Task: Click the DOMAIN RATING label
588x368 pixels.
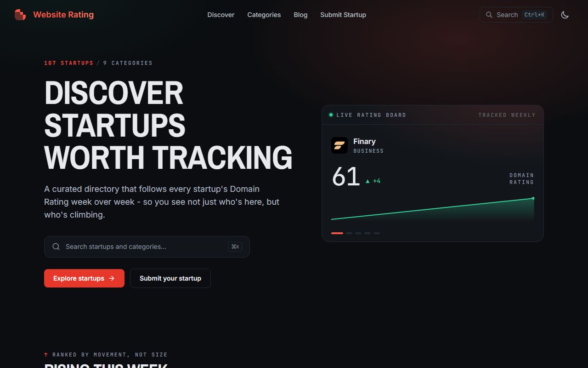Action: click(x=521, y=178)
